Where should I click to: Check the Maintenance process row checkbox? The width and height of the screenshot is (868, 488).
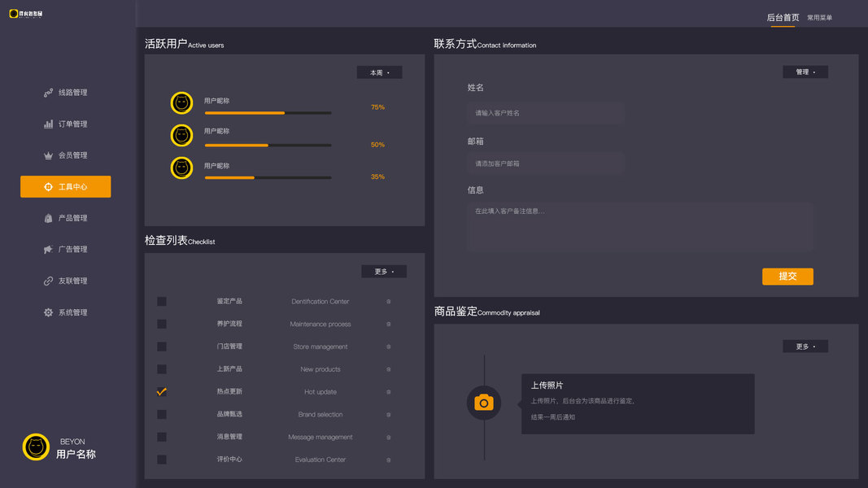(x=162, y=325)
